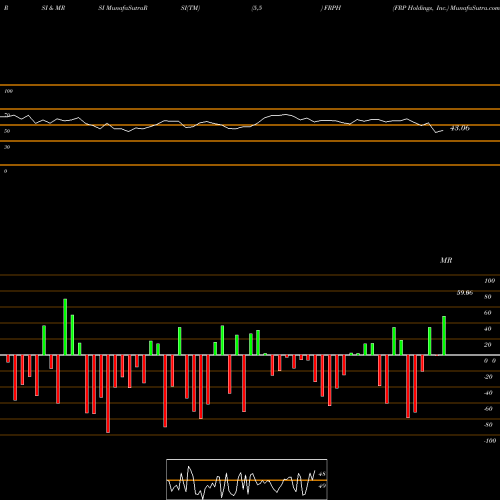Screen dimensions: 500x500
Task: Click the MR axis label -60
Action: click(x=488, y=409)
